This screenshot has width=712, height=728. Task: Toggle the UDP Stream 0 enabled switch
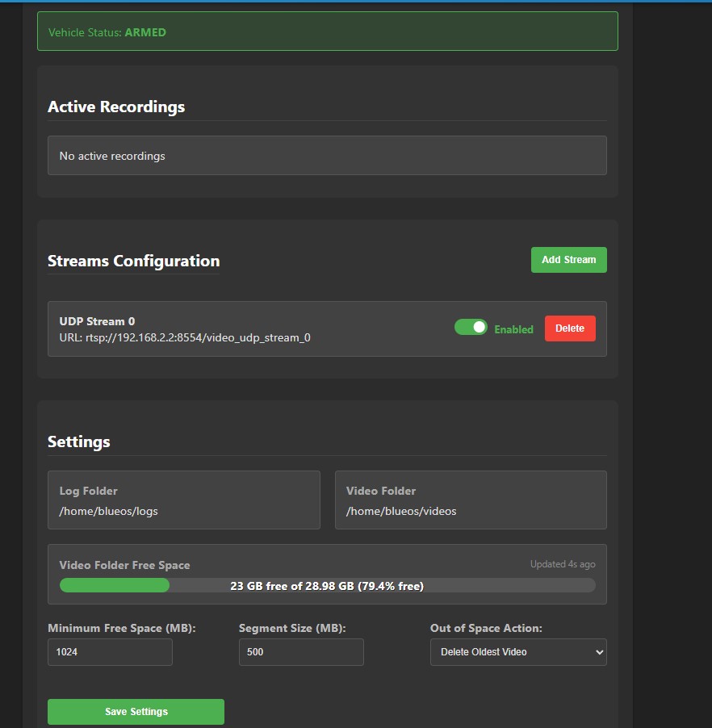[x=471, y=328]
